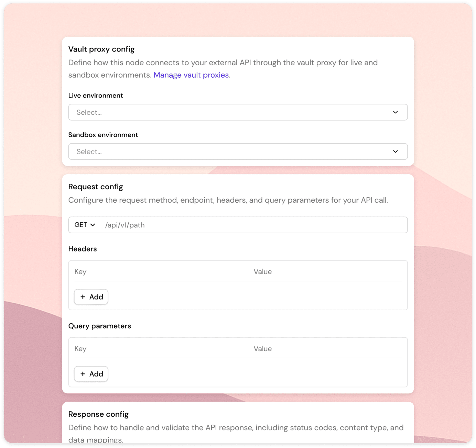Screen dimensions: 476x448
Task: Click the chevron arrow in Sandbox environment field
Action: [x=395, y=152]
